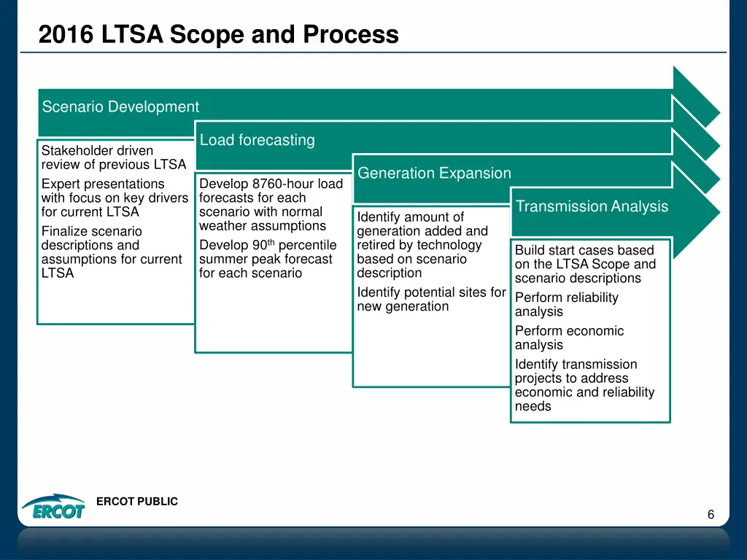Image resolution: width=747 pixels, height=560 pixels.
Task: Click the page number 6
Action: point(711,516)
